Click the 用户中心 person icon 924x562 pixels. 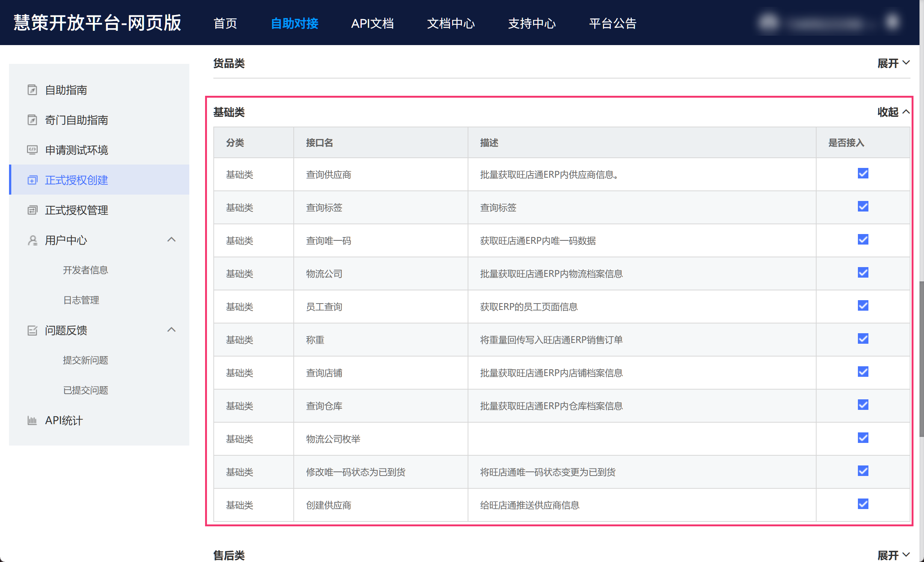tap(32, 240)
